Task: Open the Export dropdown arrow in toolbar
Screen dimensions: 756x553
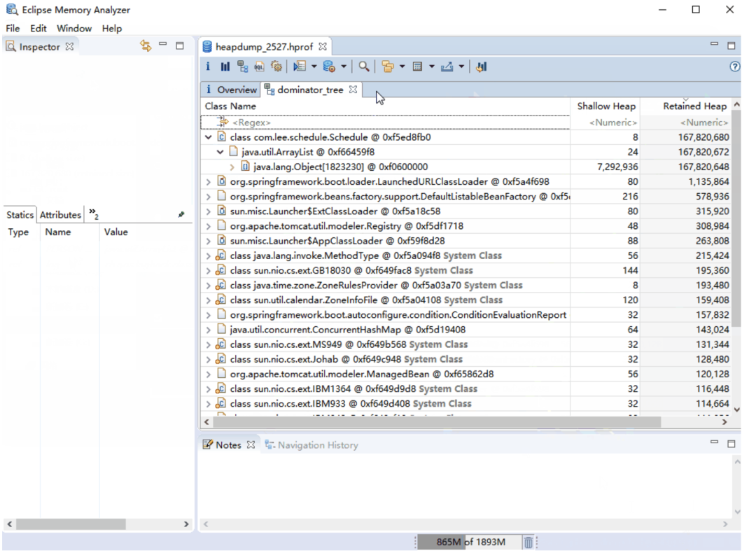Action: [462, 66]
